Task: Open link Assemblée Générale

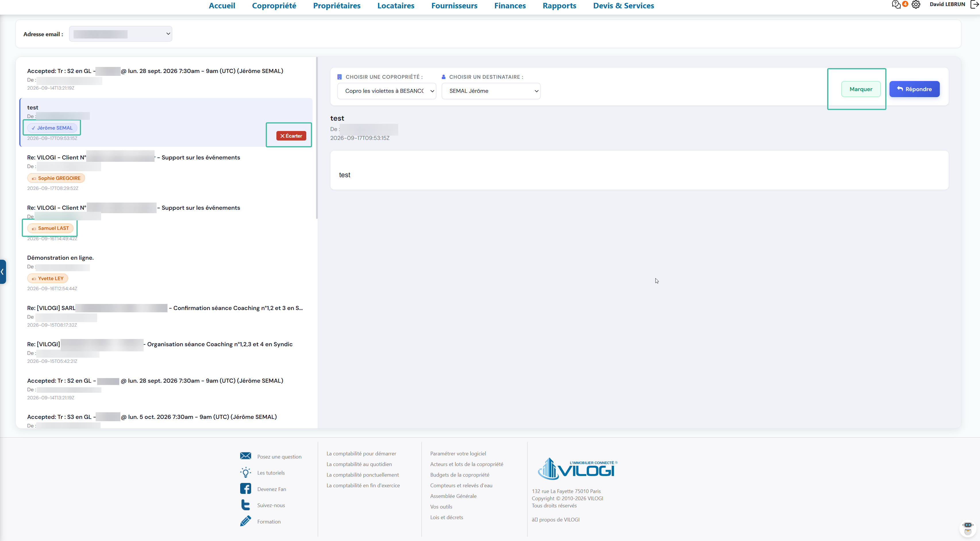Action: coord(453,496)
